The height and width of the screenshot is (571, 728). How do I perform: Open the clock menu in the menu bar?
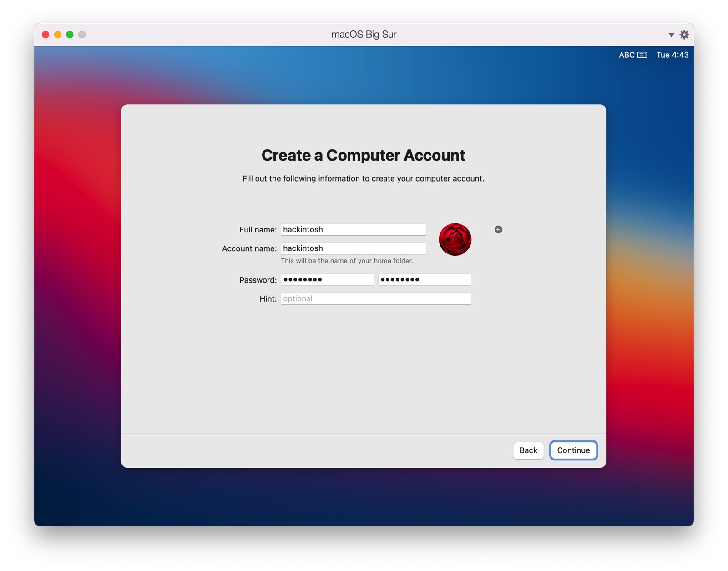pos(672,55)
